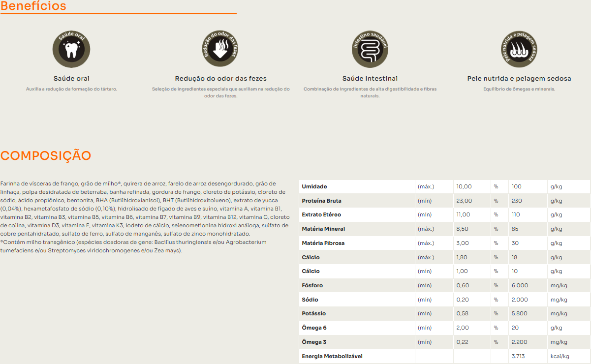Select the Extrato Etéreo table row label
The width and height of the screenshot is (591, 364).
pyautogui.click(x=321, y=215)
